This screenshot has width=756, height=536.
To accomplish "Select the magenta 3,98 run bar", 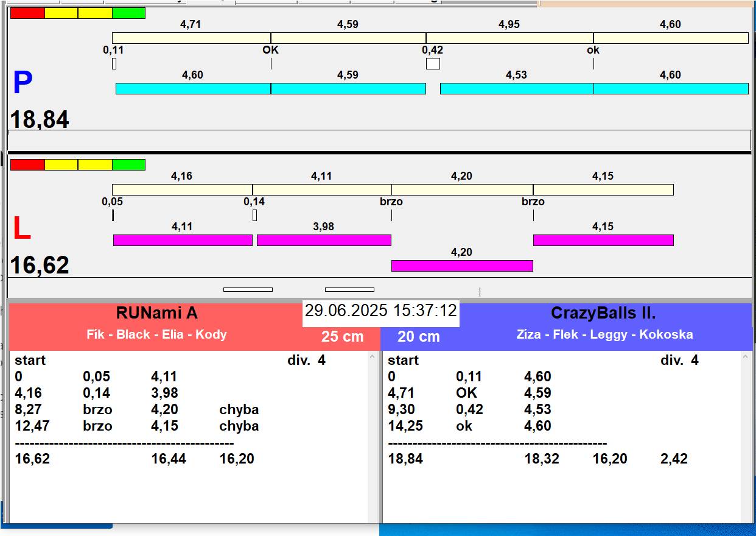I will coord(324,241).
